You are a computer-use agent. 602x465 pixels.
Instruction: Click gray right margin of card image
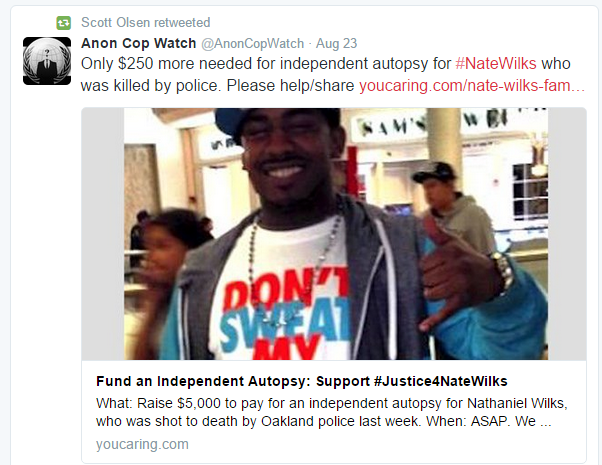[567, 234]
